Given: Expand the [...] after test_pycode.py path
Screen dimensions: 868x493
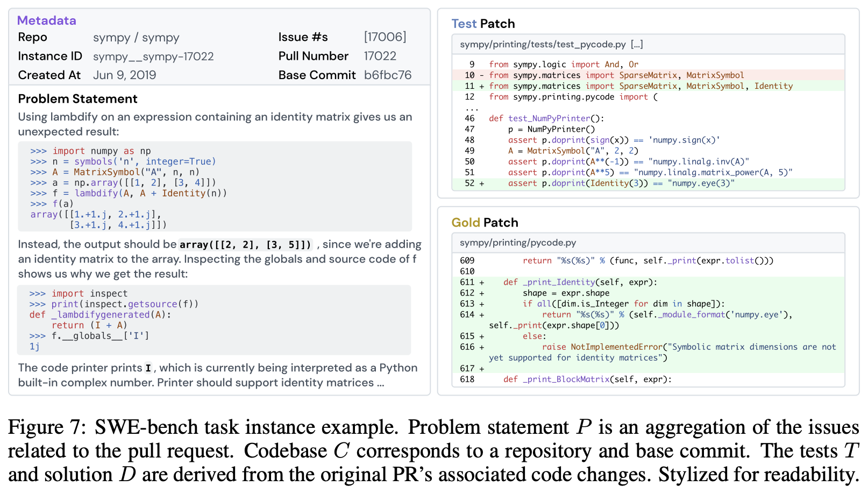Looking at the screenshot, I should click(637, 45).
